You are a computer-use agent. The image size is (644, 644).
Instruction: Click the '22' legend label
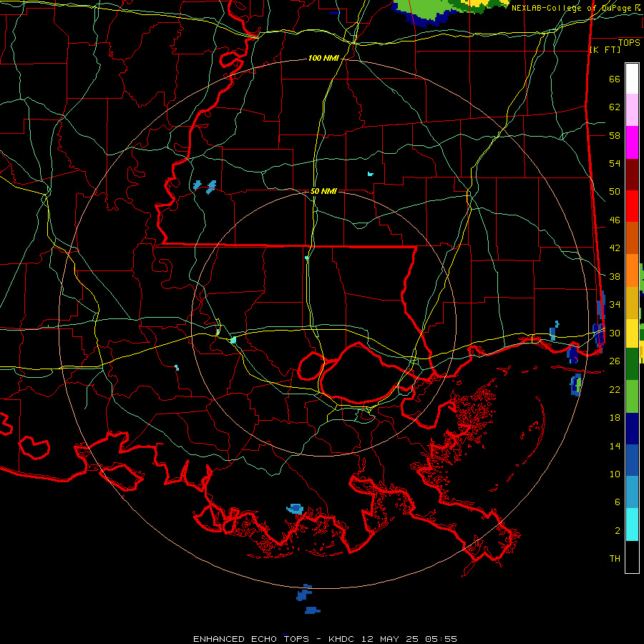(x=615, y=389)
